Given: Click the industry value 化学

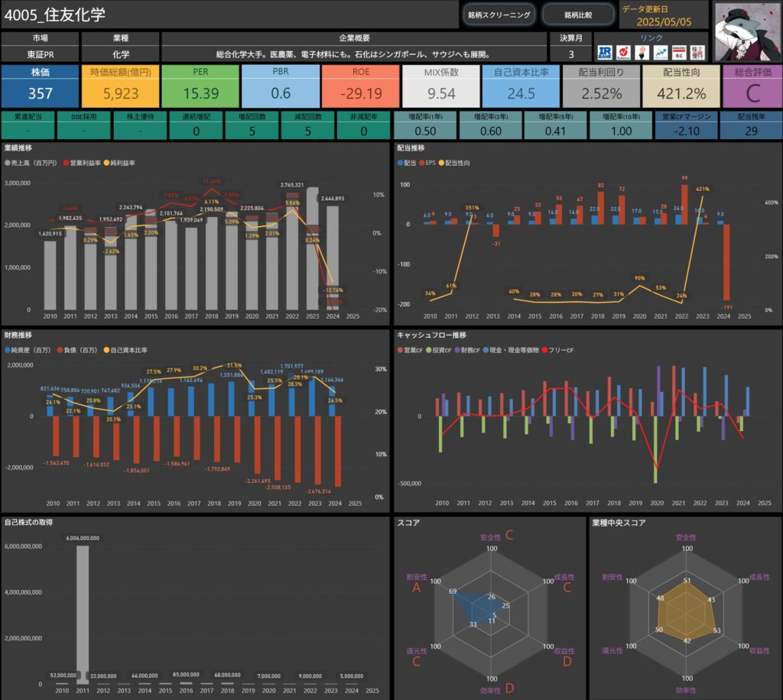Looking at the screenshot, I should coord(120,54).
